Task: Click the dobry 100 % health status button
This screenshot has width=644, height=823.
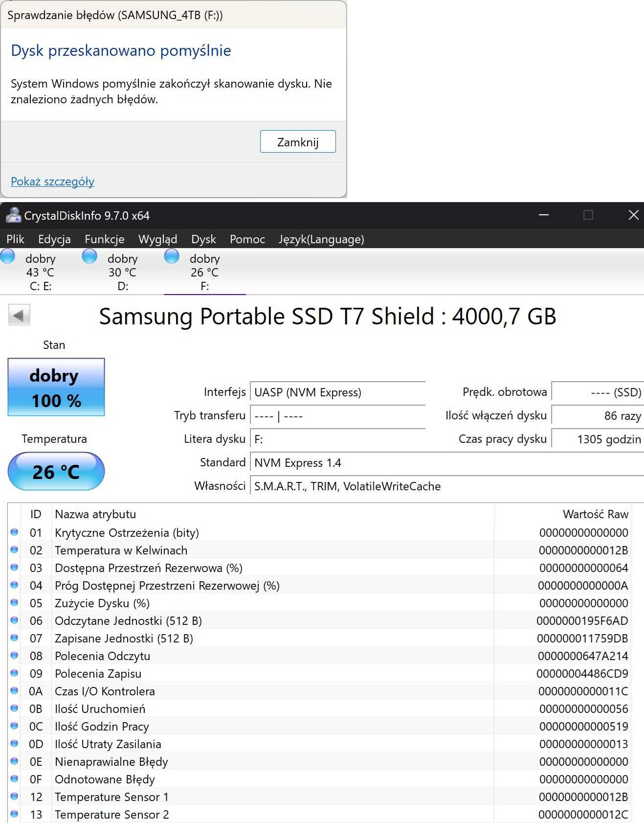Action: (56, 387)
